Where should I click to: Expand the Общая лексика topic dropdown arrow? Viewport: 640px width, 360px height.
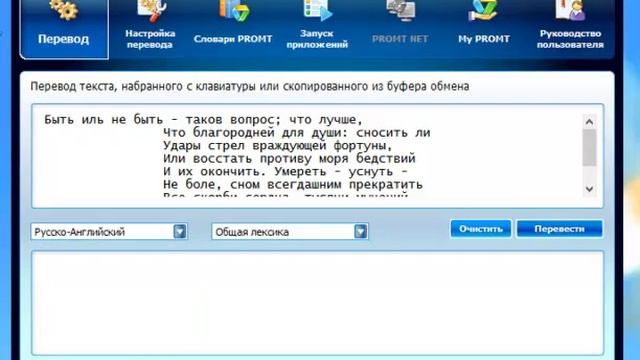coord(360,231)
